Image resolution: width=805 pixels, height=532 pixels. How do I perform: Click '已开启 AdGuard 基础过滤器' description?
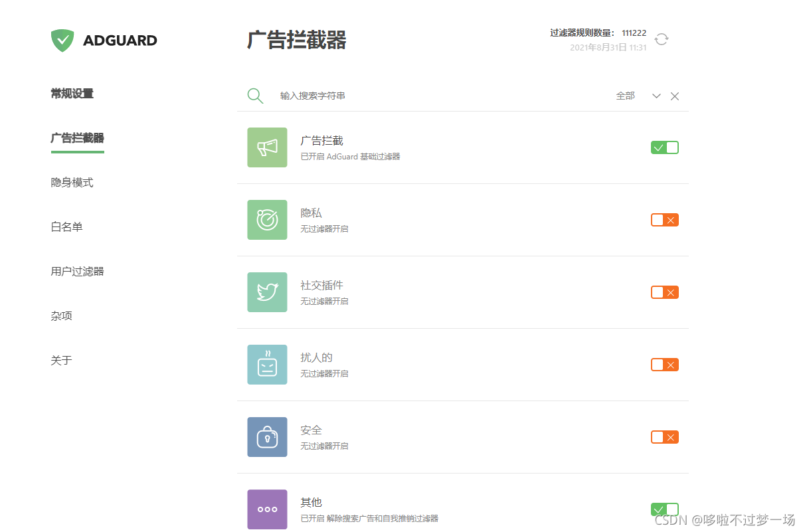click(350, 157)
